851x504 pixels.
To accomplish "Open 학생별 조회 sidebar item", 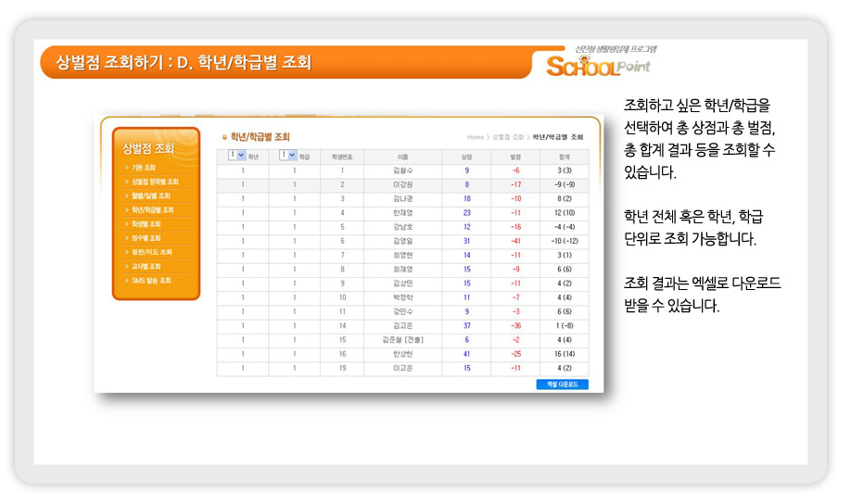I will [146, 223].
